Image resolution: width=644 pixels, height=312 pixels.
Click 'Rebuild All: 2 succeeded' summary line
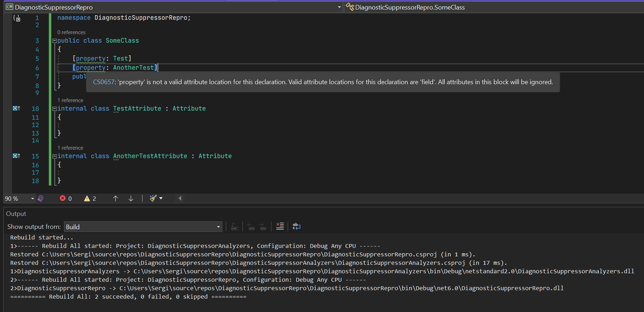click(128, 297)
